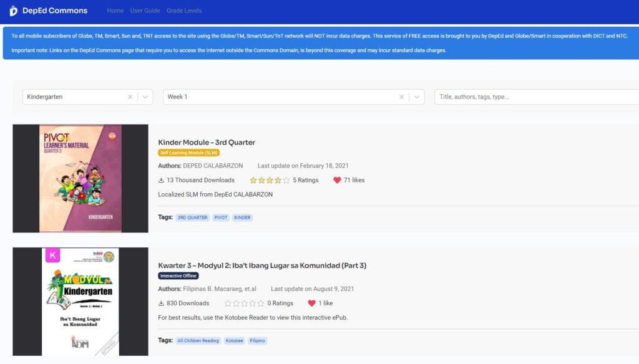Screen dimensions: 639x364
Task: Click download icon beside 13 Thousand Downloads
Action: coord(161,180)
